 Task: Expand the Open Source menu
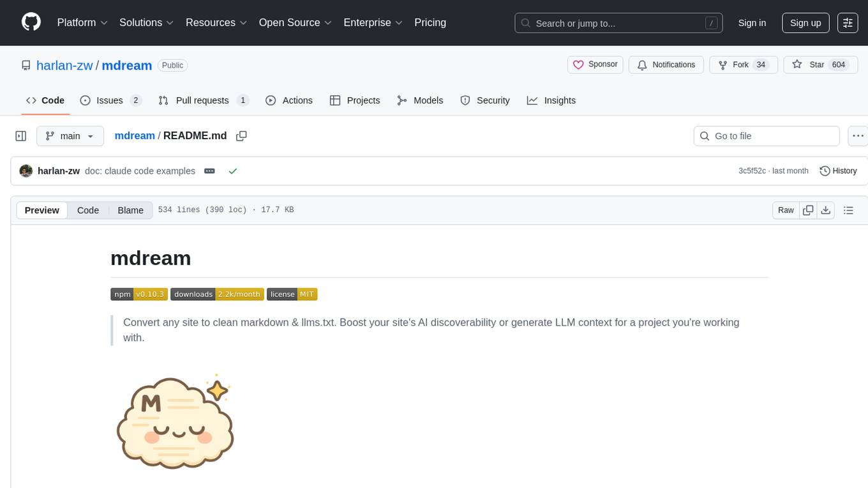[296, 22]
